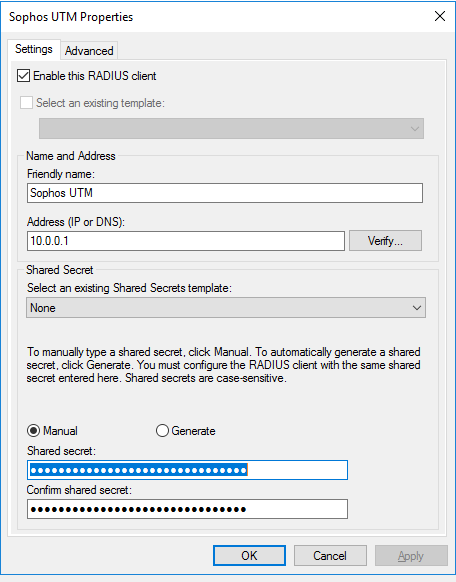Expand the Shared Secrets template chevron arrow
This screenshot has width=456, height=582.
click(417, 308)
